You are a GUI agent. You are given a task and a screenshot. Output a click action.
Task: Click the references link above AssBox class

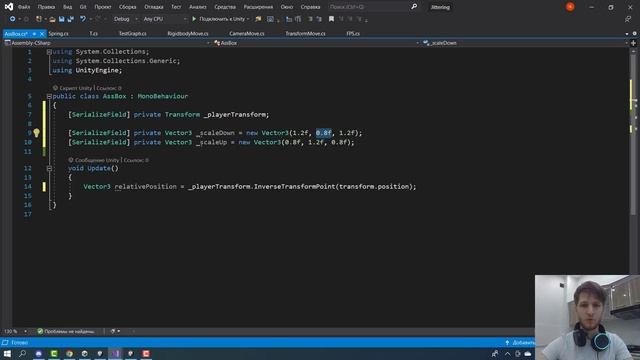pyautogui.click(x=109, y=88)
